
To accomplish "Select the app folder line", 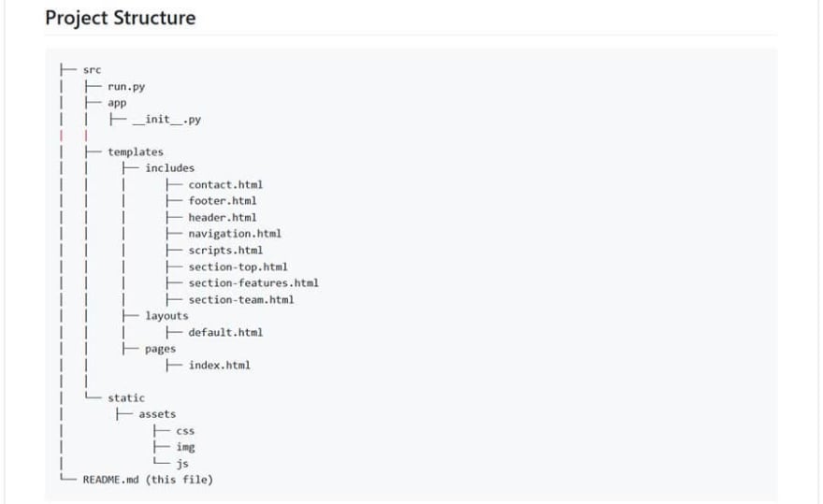I will pyautogui.click(x=117, y=103).
